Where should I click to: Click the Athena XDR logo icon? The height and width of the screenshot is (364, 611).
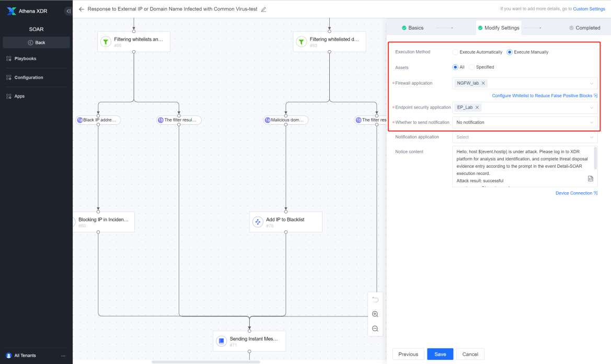coord(11,11)
